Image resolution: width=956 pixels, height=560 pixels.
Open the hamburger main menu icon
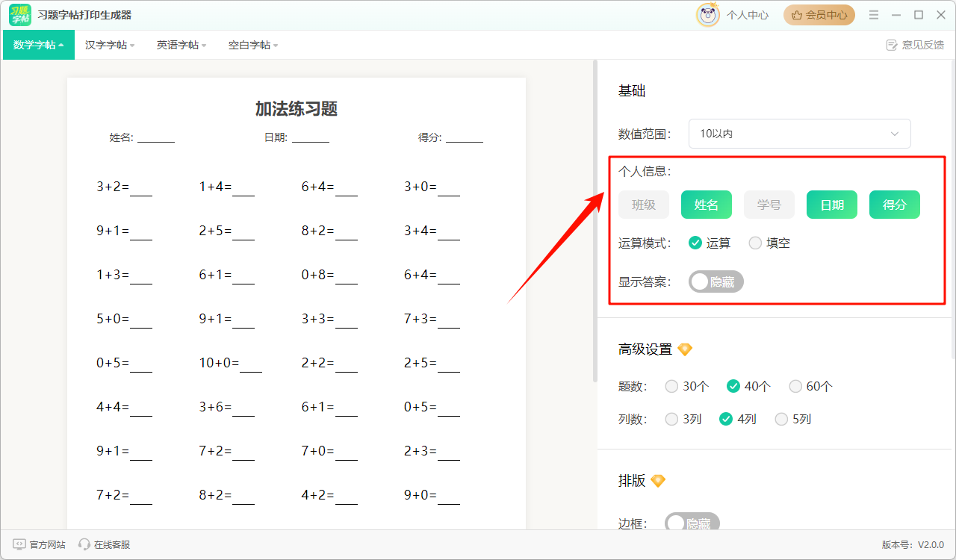[874, 15]
